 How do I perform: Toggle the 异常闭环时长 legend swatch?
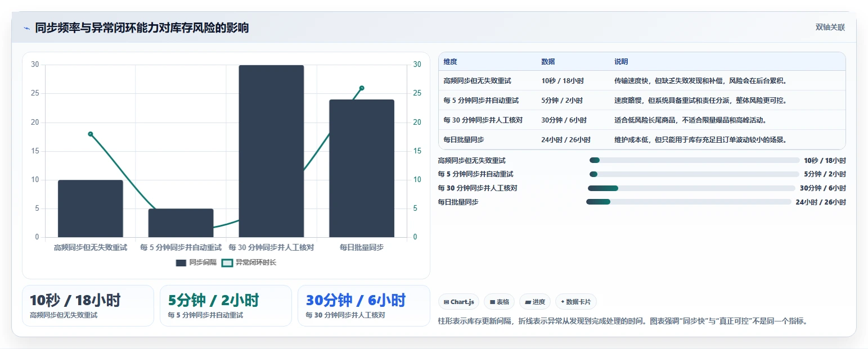click(227, 262)
